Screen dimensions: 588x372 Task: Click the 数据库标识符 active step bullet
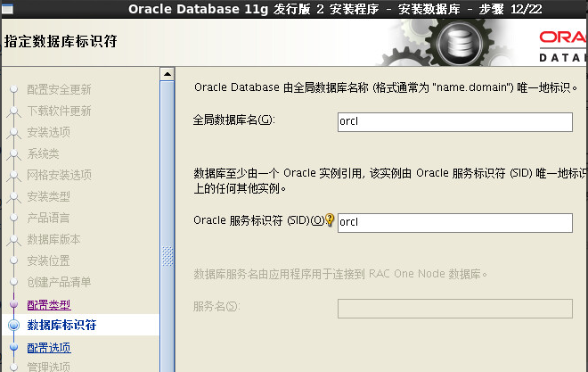[14, 325]
